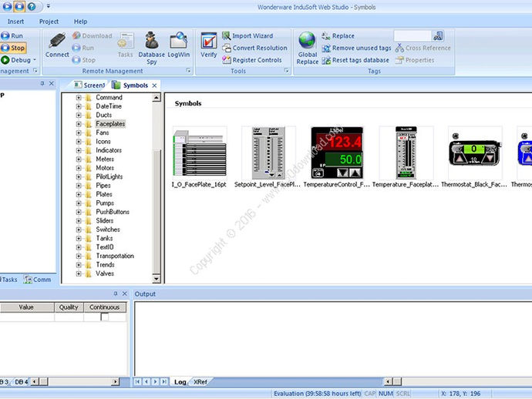The width and height of the screenshot is (532, 399).
Task: Switch to the Screen tab
Action: [x=89, y=85]
